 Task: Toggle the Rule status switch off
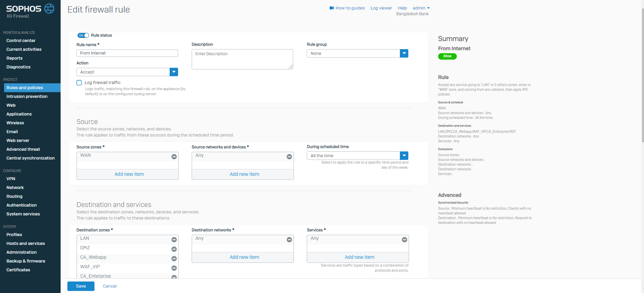83,35
